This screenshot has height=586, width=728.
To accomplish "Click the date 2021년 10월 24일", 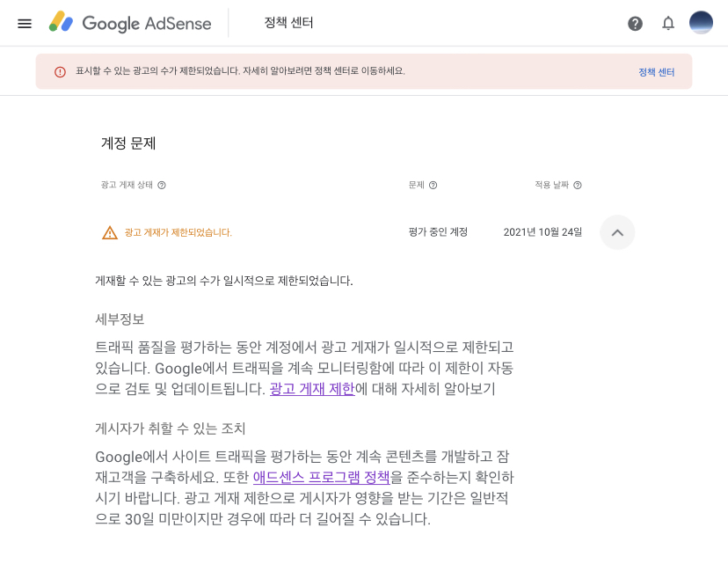I will (x=542, y=232).
